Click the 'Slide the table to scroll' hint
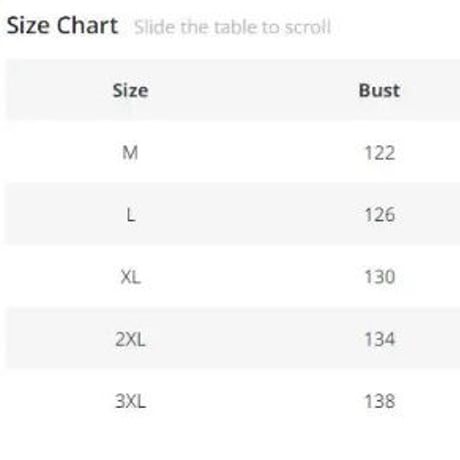 pyautogui.click(x=232, y=27)
